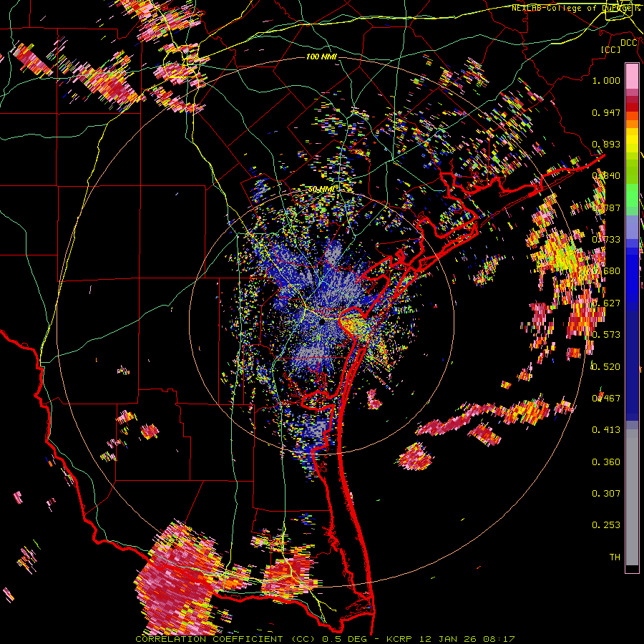Click the 0.253 scale label

606,525
